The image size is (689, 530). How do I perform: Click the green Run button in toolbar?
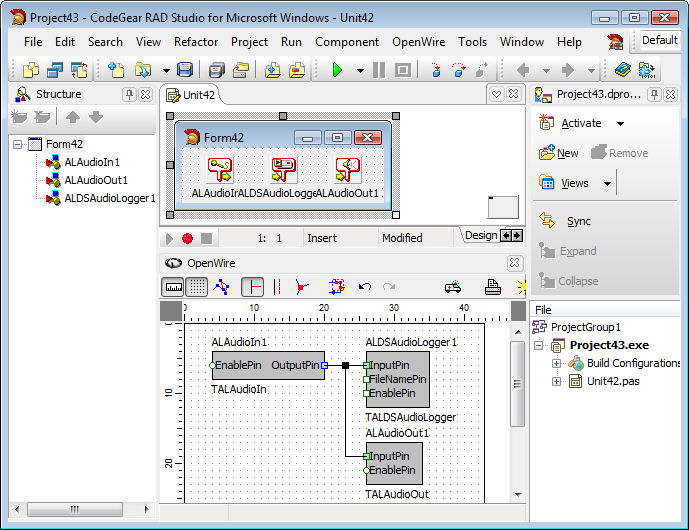(x=337, y=70)
